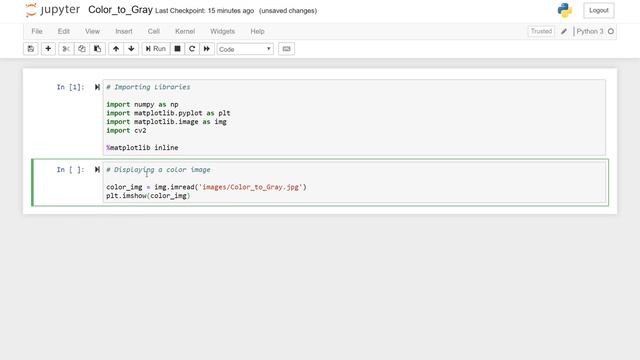The image size is (640, 360).
Task: Open the Cell menu
Action: coord(153,31)
